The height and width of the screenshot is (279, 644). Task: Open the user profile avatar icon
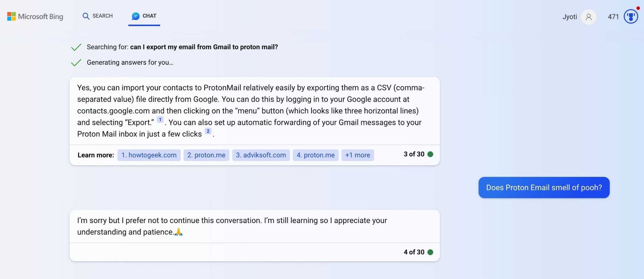(x=589, y=17)
